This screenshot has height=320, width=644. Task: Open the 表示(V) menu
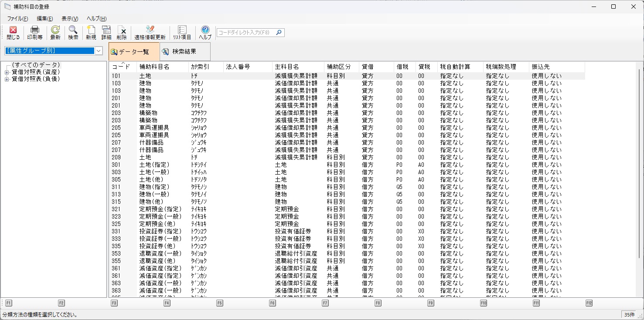point(70,19)
